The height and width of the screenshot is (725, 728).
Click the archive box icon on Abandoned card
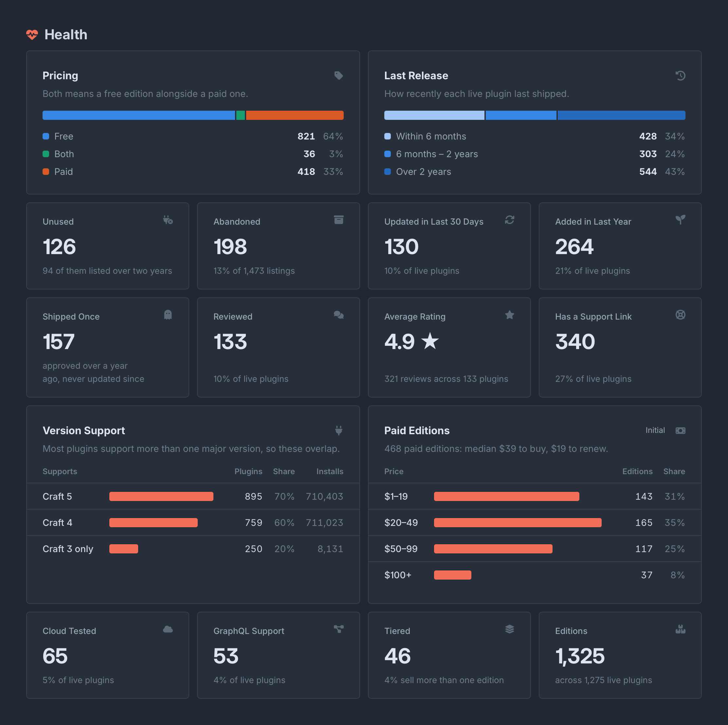(338, 220)
